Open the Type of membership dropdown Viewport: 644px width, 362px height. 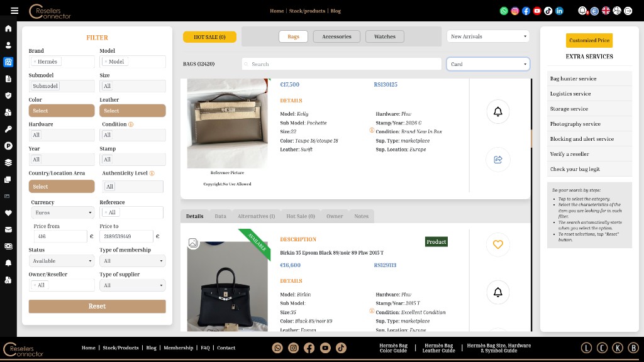click(x=132, y=261)
